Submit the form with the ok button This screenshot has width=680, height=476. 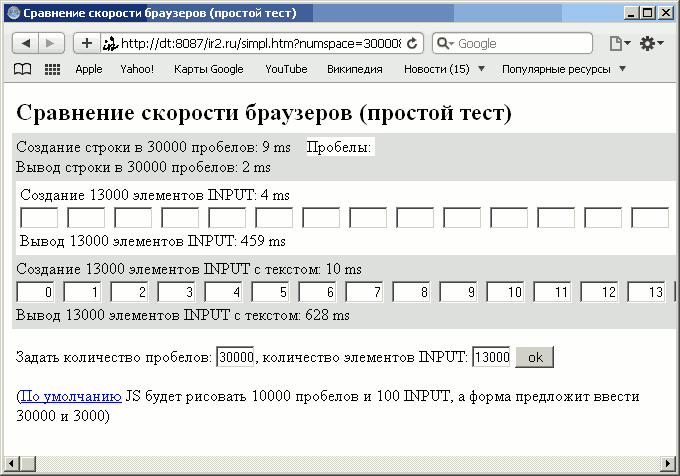click(x=534, y=357)
